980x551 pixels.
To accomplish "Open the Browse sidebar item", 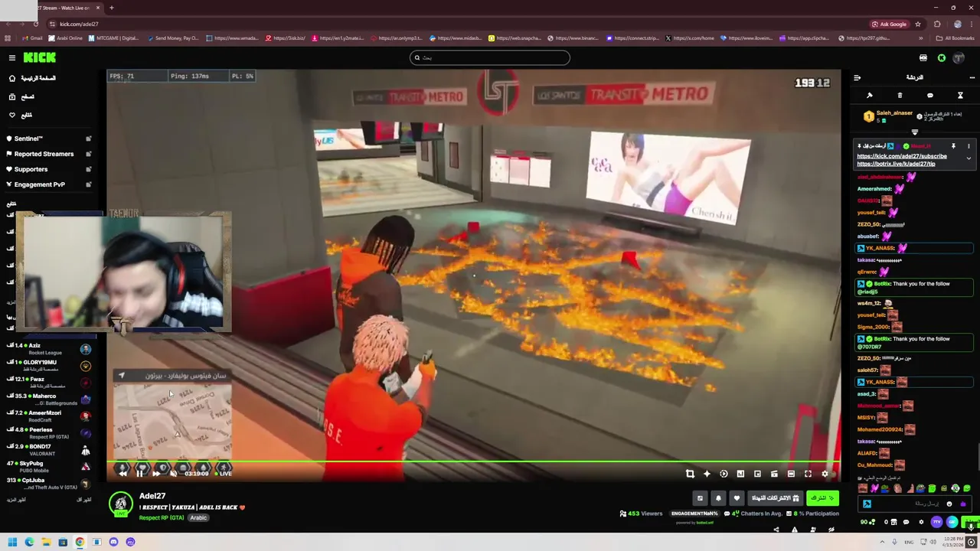I will pos(21,96).
